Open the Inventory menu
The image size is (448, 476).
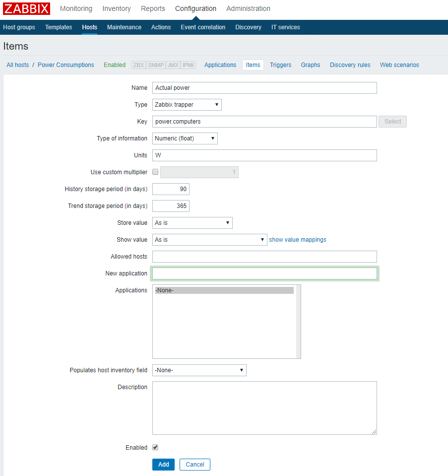pos(116,8)
